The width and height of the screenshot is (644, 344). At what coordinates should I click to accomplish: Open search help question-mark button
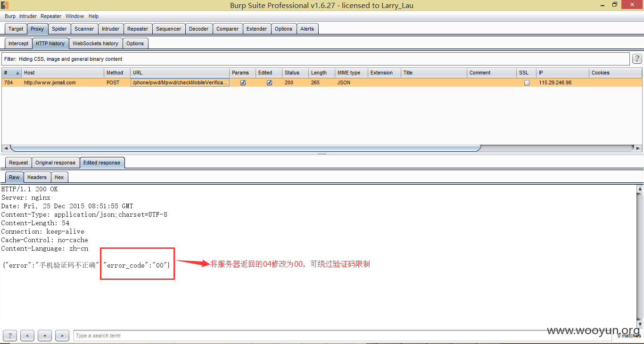[x=9, y=336]
